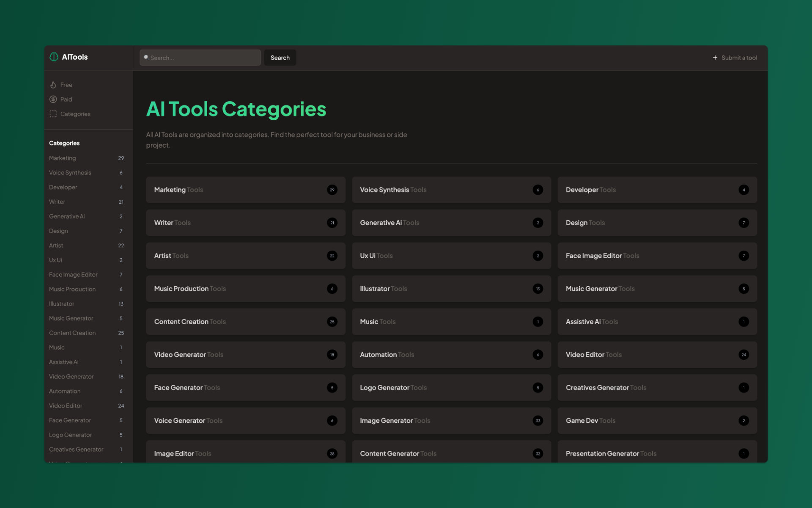This screenshot has height=508, width=812.
Task: Open the Face Image Editor Tools card
Action: 657,256
